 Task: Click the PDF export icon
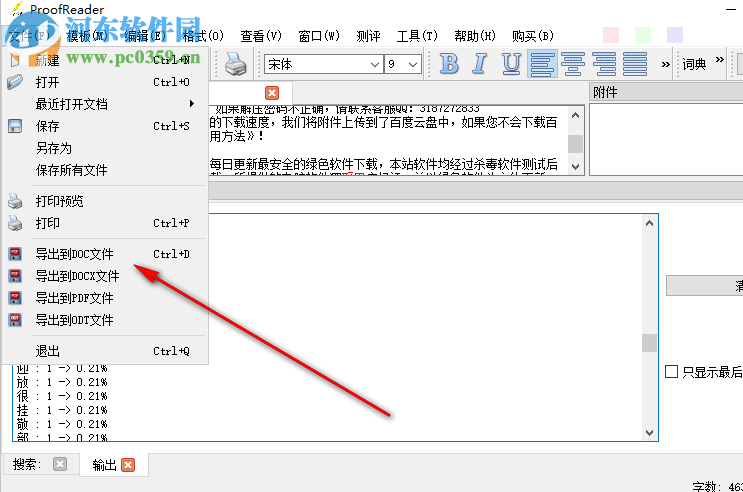pyautogui.click(x=15, y=298)
